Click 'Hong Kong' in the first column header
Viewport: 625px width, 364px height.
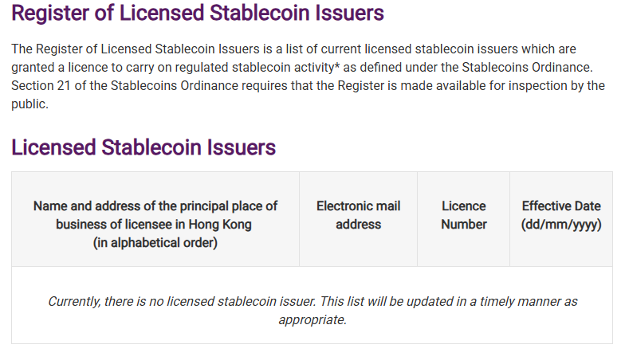(223, 225)
